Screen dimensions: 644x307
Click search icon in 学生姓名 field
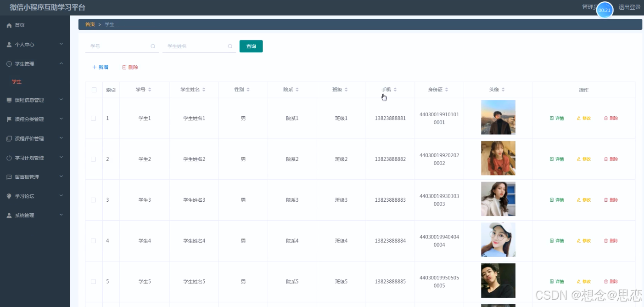click(x=230, y=46)
